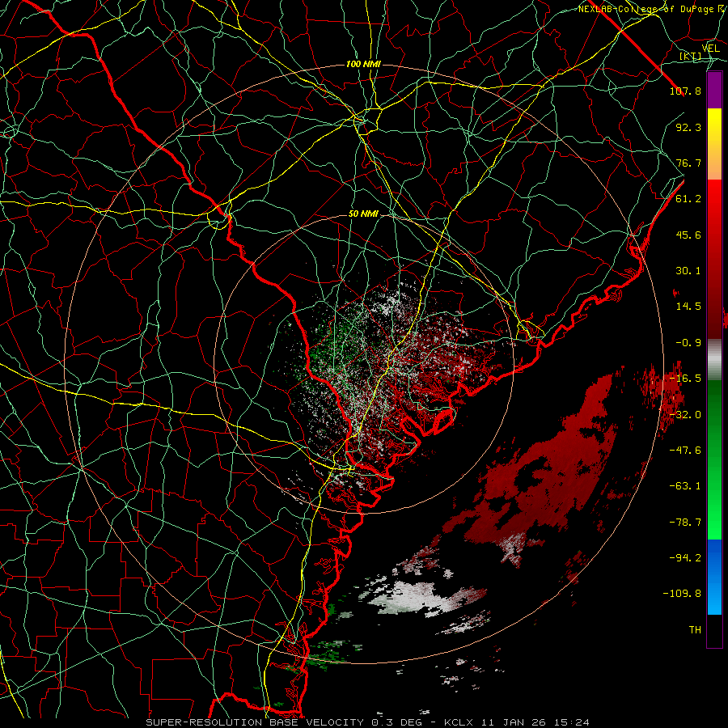Pick the yellow-orange segment of the color bar
The width and height of the screenshot is (728, 728).
click(x=714, y=144)
